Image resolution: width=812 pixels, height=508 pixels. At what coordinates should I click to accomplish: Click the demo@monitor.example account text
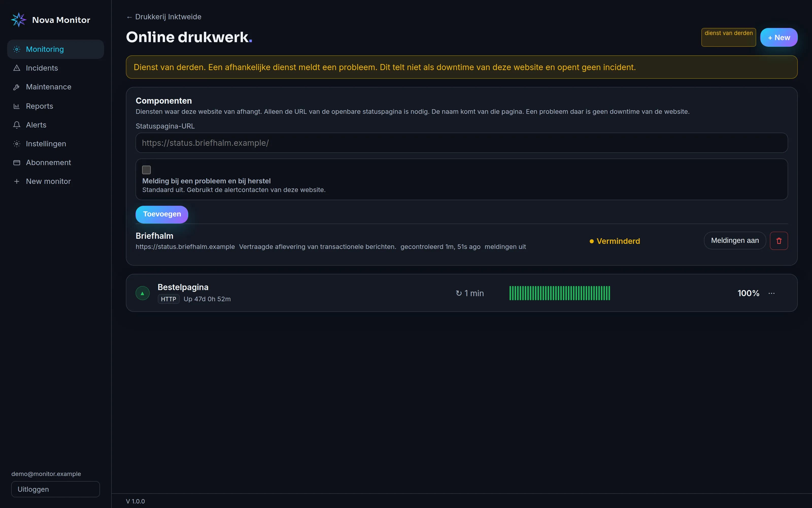coord(46,474)
